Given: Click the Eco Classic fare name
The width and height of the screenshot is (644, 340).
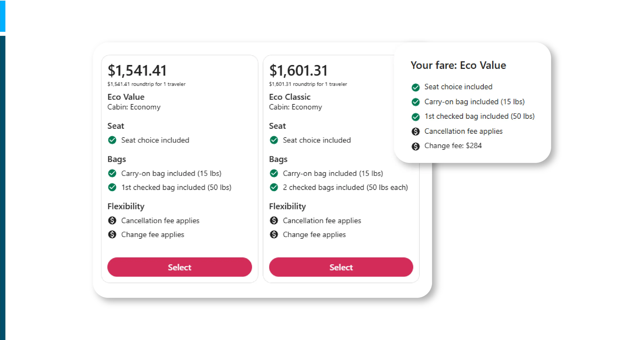Looking at the screenshot, I should pos(290,97).
